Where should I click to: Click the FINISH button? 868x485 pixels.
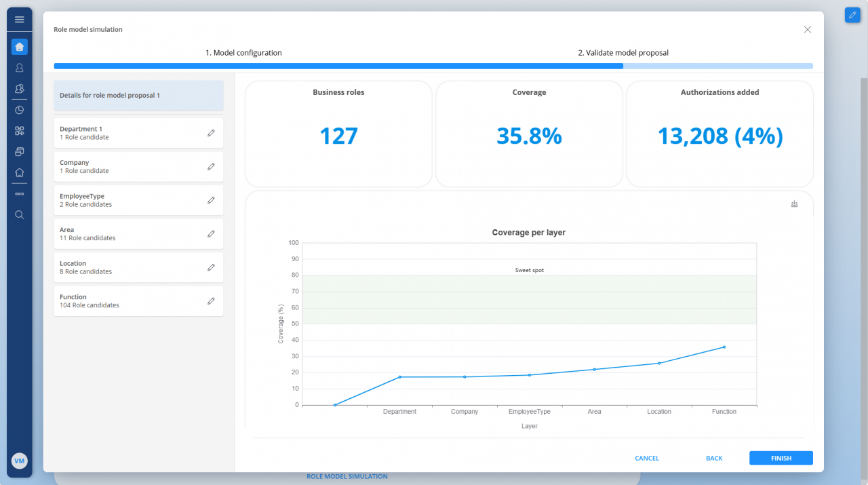781,458
